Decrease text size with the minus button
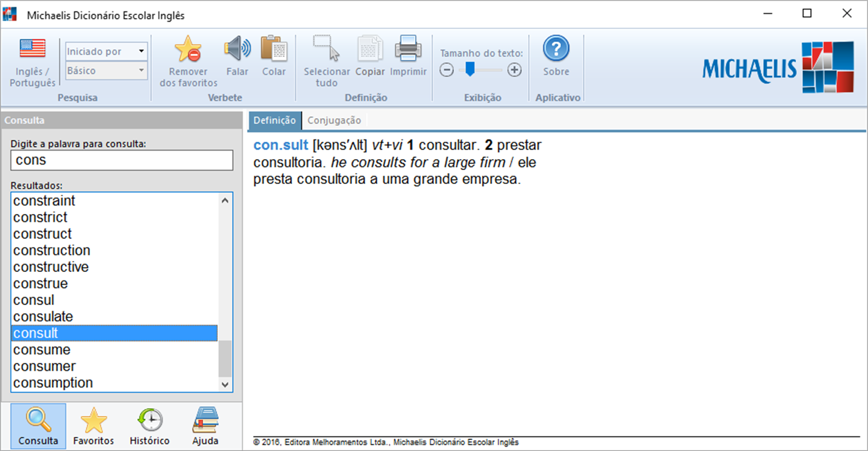The width and height of the screenshot is (868, 451). point(446,70)
